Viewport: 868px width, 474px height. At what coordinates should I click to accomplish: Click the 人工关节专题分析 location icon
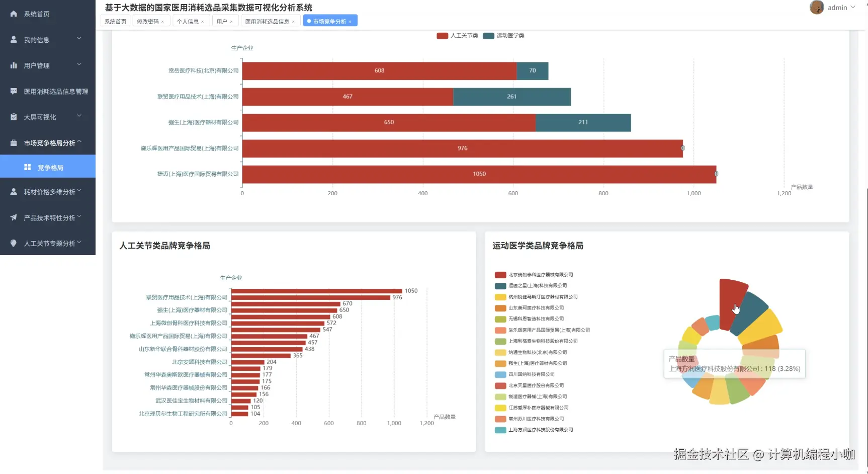[x=14, y=243]
